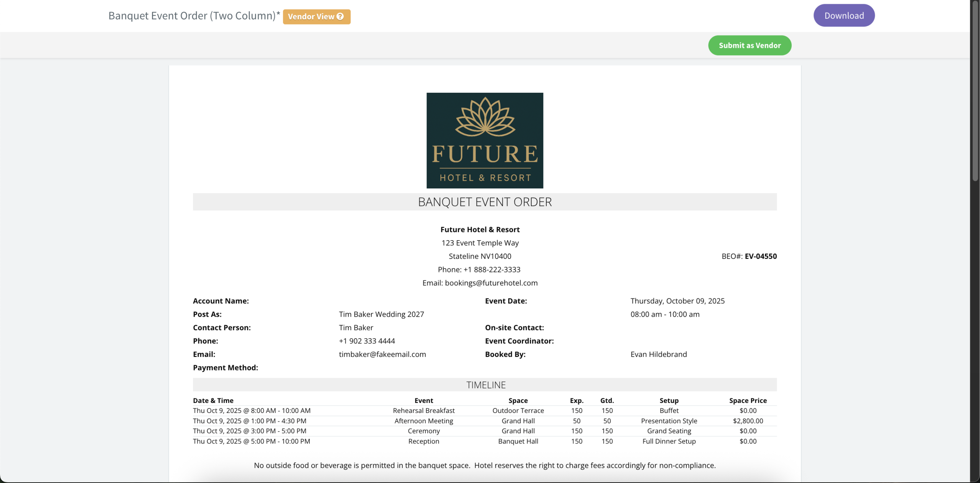This screenshot has height=483, width=980.
Task: Click the timbaker@fakeemail.com email address
Action: (382, 354)
